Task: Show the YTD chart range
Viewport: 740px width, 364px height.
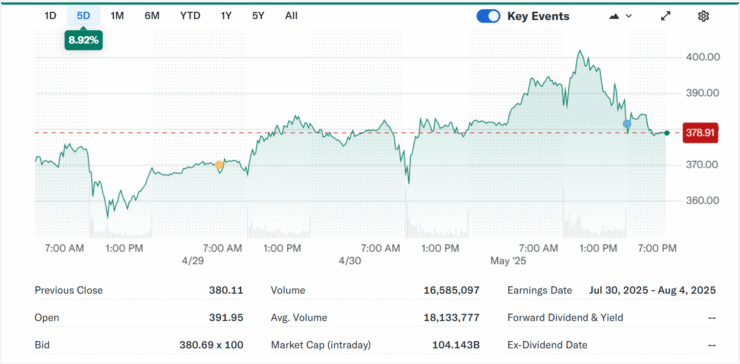Action: [190, 16]
